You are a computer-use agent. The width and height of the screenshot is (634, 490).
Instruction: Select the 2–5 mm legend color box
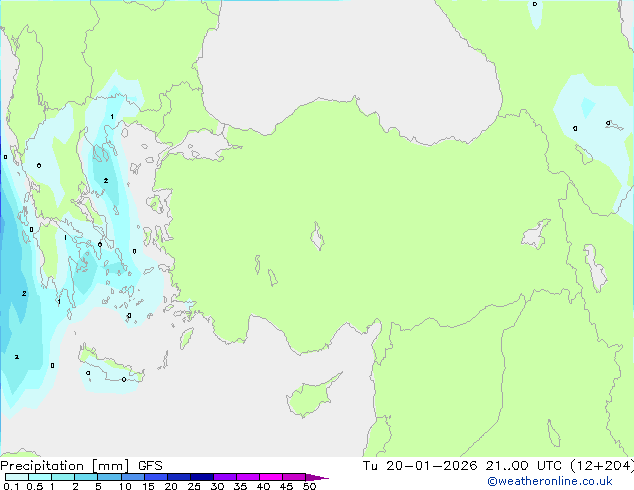coord(86,477)
